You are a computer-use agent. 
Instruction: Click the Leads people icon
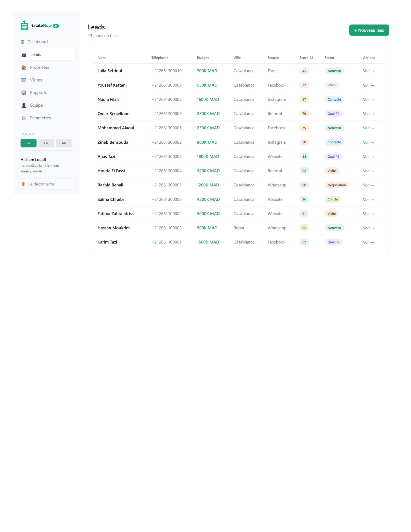[x=24, y=55]
